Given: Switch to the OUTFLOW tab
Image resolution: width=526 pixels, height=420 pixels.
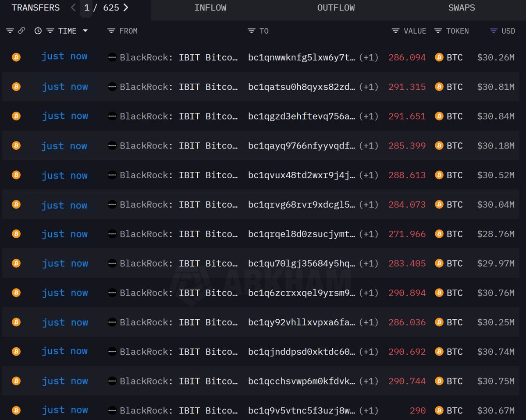Looking at the screenshot, I should click(336, 7).
